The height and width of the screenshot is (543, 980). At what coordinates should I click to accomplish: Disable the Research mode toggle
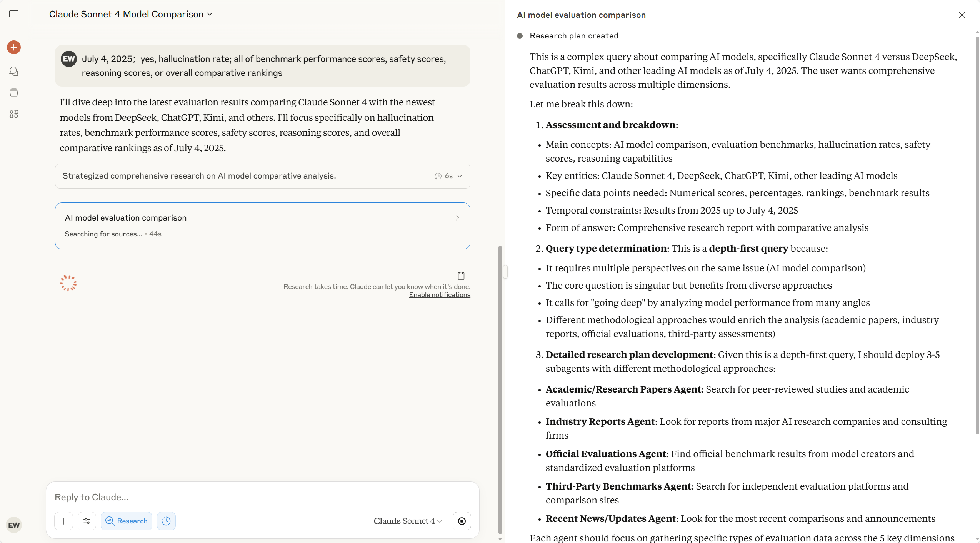click(126, 521)
